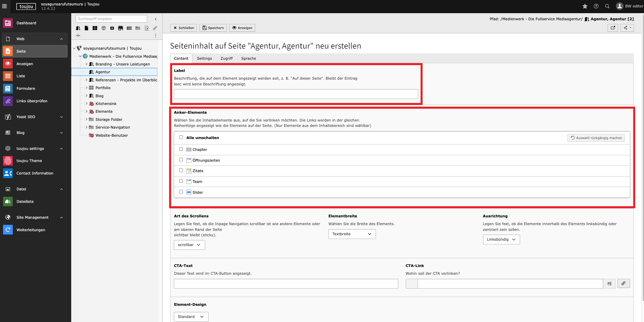Click the search magnifier in top bar
Viewport: 644px width, 322px height.
tap(607, 6)
